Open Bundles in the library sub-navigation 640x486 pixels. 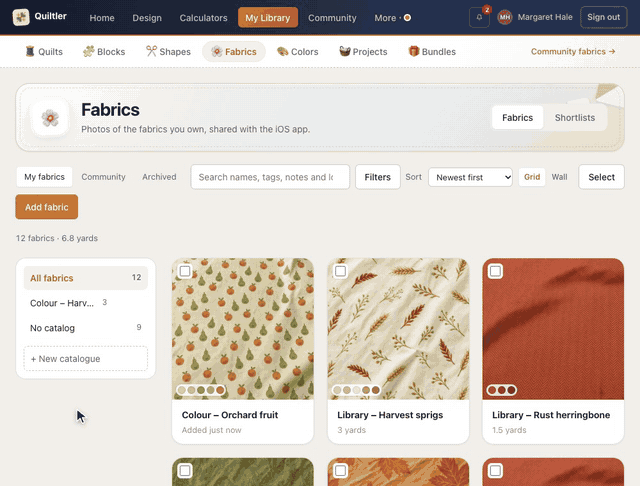(x=432, y=51)
